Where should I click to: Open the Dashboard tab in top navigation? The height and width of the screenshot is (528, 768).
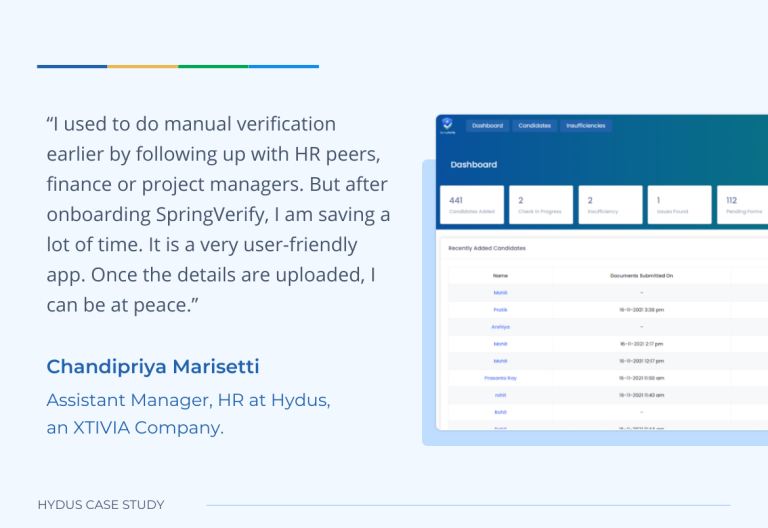pyautogui.click(x=487, y=126)
